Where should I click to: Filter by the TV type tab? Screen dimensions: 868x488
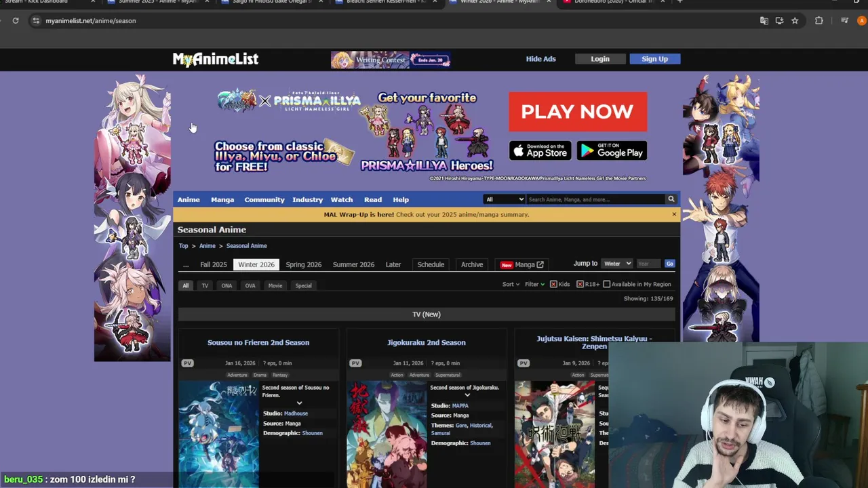click(205, 285)
